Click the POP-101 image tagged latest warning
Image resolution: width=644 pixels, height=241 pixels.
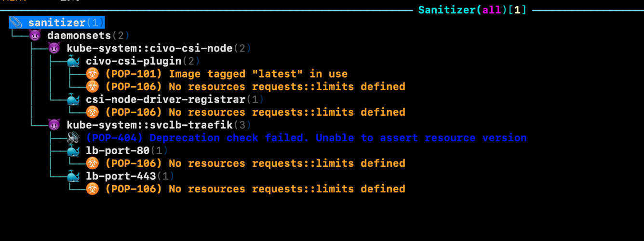point(226,74)
